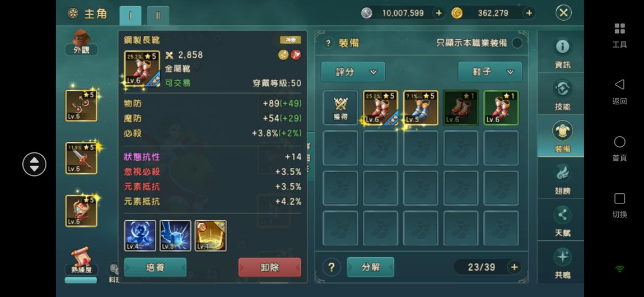Expand the 評分 sort dropdown

[353, 72]
